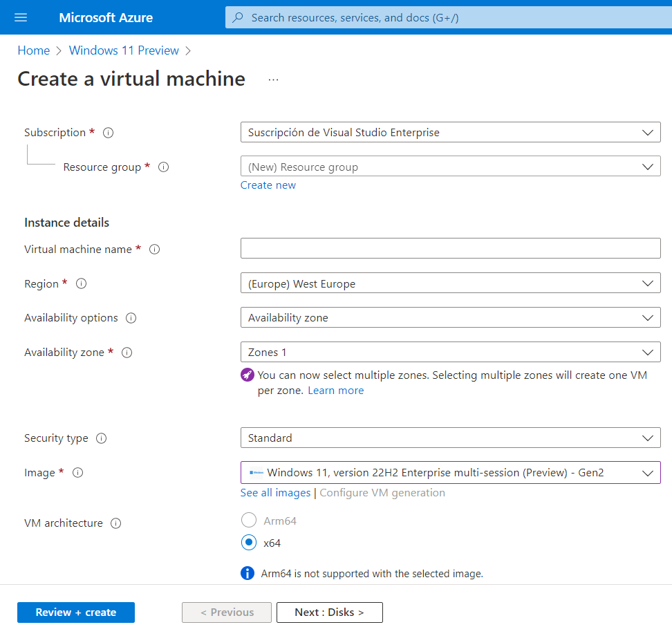
Task: Click the info icon beside Subscription
Action: coord(108,132)
